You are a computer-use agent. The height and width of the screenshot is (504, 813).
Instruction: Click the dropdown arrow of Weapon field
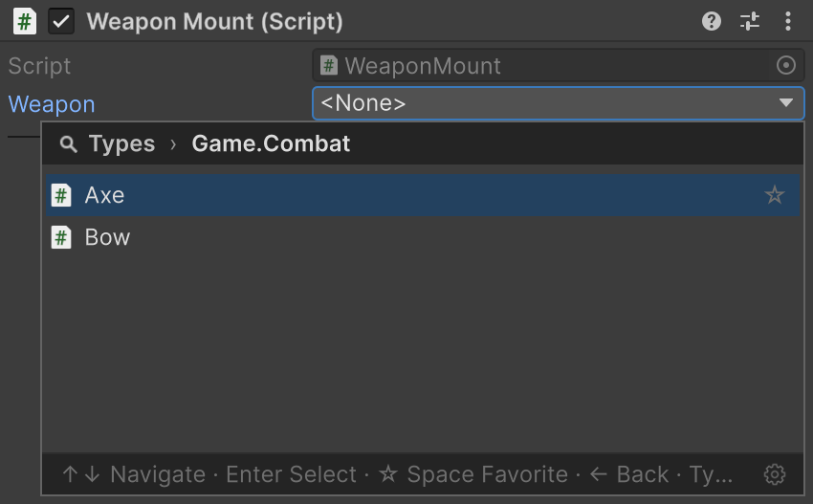click(786, 102)
